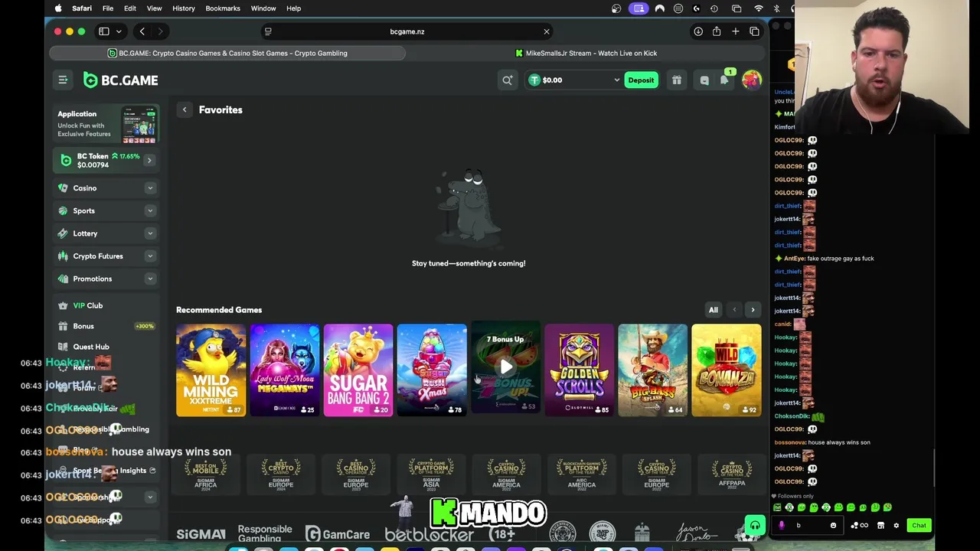Click the Tether currency coin icon
This screenshot has width=980, height=551.
coord(534,80)
